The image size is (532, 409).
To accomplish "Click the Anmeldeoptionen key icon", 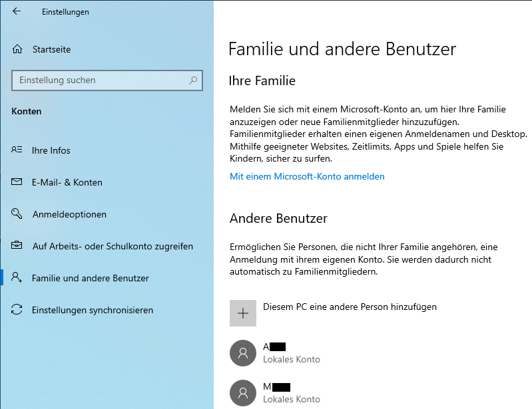I will click(17, 214).
